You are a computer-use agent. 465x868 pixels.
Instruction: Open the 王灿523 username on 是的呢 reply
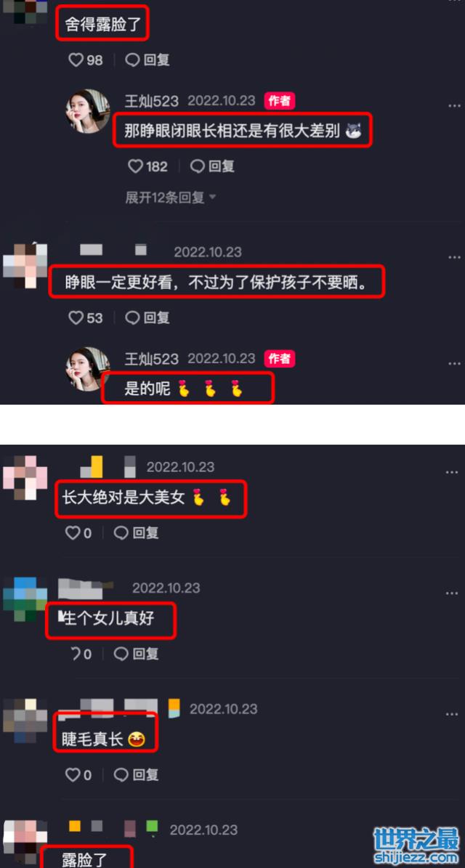click(152, 359)
